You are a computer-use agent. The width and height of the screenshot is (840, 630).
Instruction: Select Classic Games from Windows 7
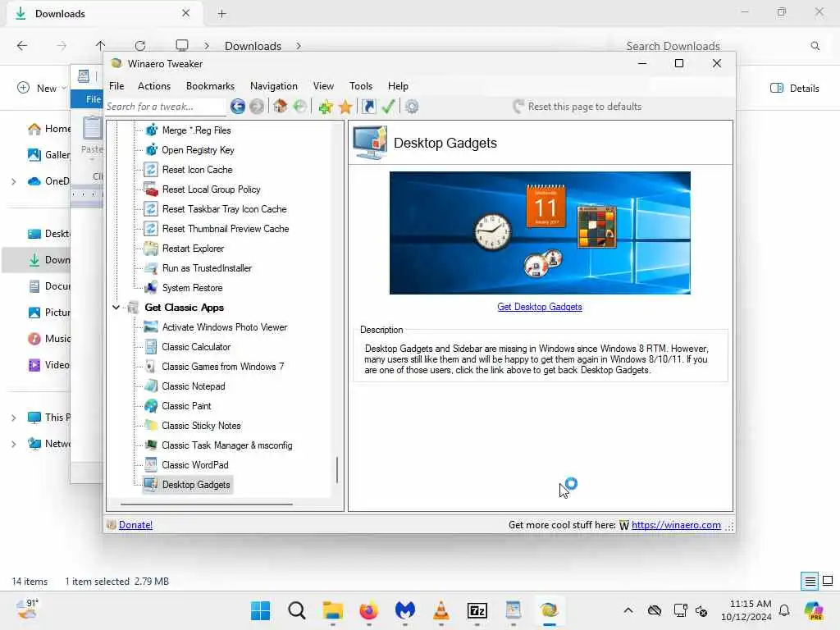click(x=223, y=367)
